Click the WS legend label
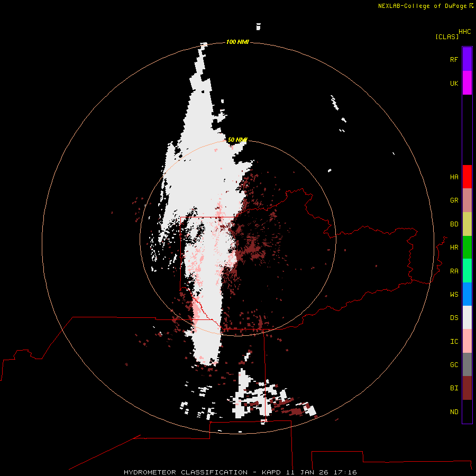Image resolution: width=476 pixels, height=476 pixels. pyautogui.click(x=454, y=295)
